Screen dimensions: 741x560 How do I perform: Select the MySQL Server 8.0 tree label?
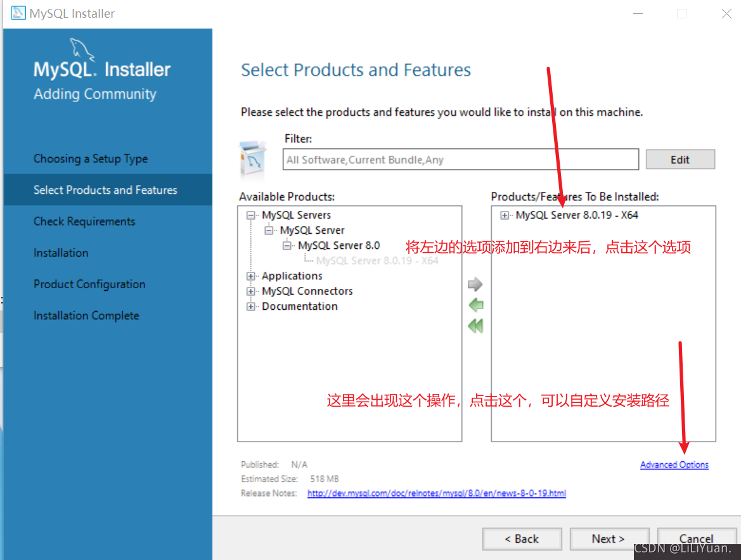click(x=339, y=246)
